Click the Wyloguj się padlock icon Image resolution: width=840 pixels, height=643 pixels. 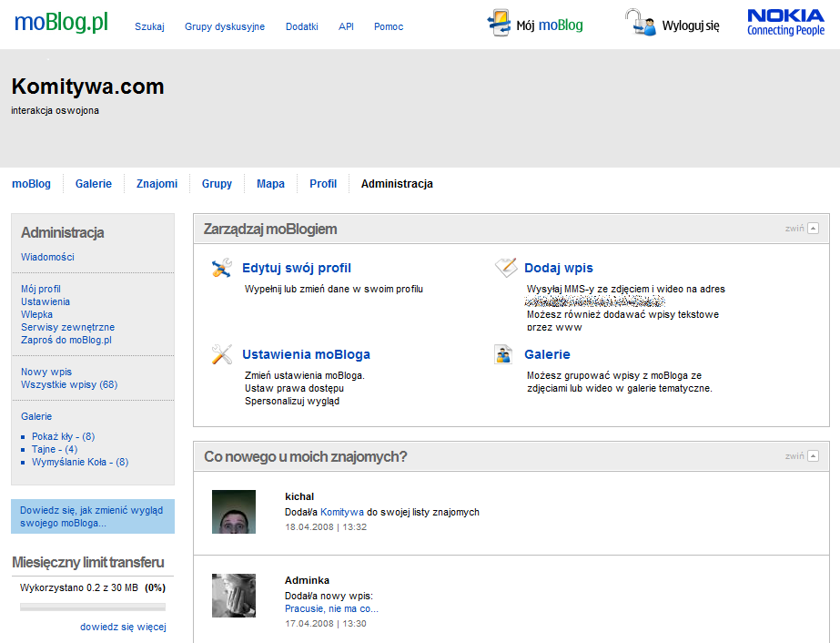click(640, 23)
